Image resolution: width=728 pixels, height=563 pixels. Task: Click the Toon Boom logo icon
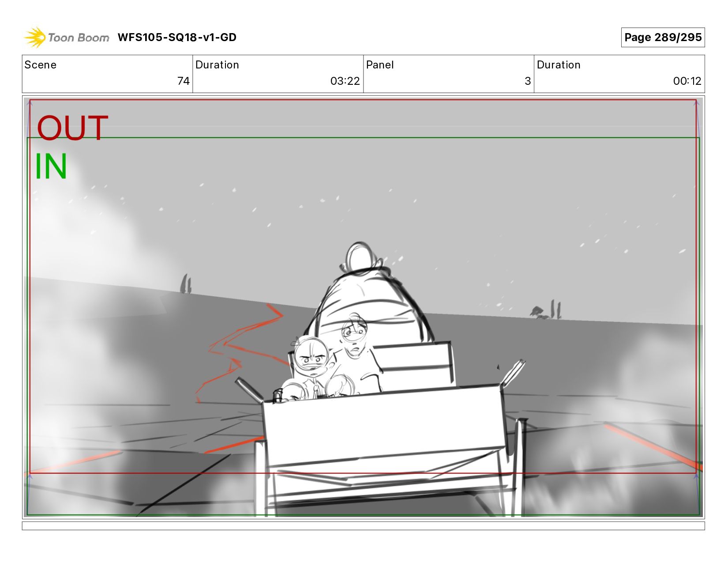35,37
